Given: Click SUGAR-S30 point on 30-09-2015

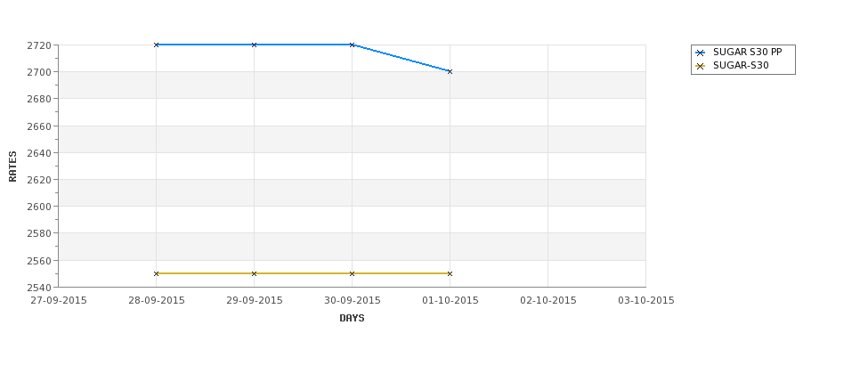Looking at the screenshot, I should pyautogui.click(x=352, y=273).
